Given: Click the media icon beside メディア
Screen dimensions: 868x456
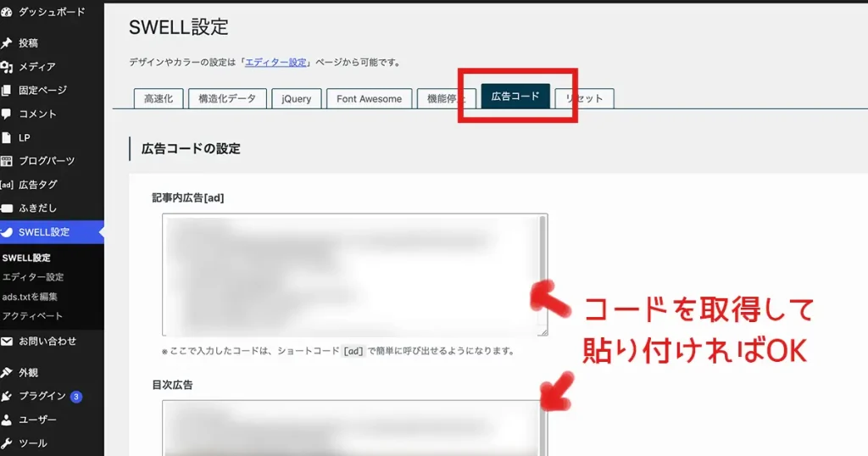Looking at the screenshot, I should 6,66.
